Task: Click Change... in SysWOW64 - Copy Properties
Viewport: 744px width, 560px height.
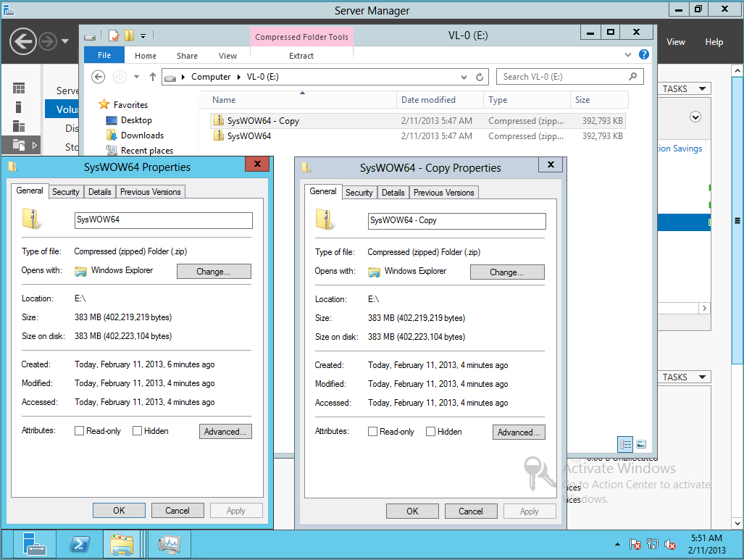Action: tap(507, 272)
